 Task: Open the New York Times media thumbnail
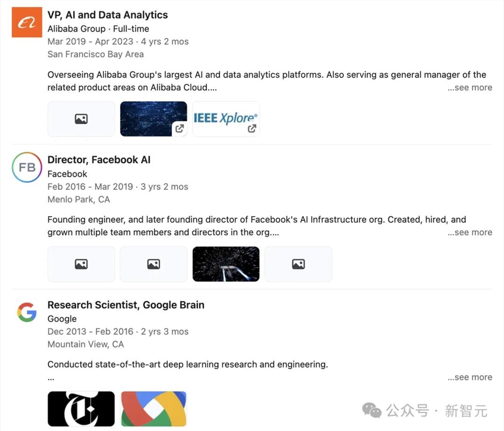pos(81,409)
